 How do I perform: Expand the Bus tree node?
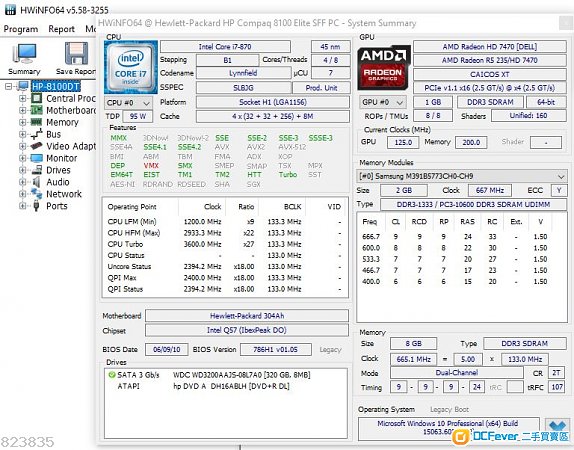pyautogui.click(x=22, y=134)
